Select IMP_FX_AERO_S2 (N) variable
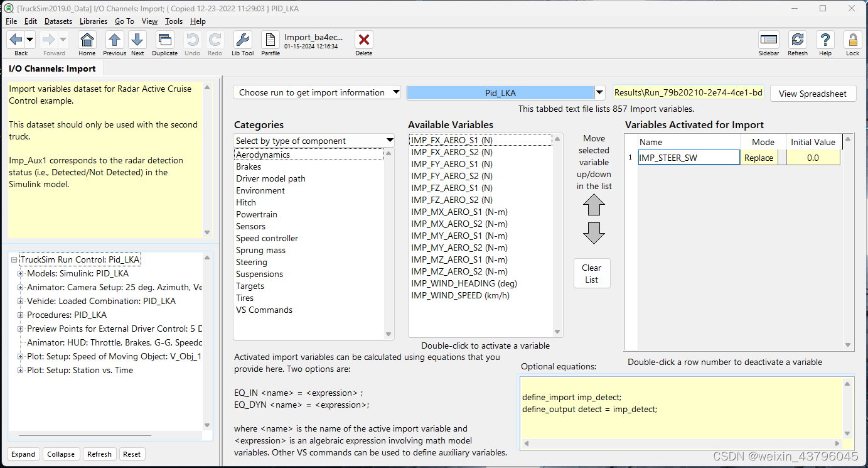The height and width of the screenshot is (468, 868). [x=452, y=152]
